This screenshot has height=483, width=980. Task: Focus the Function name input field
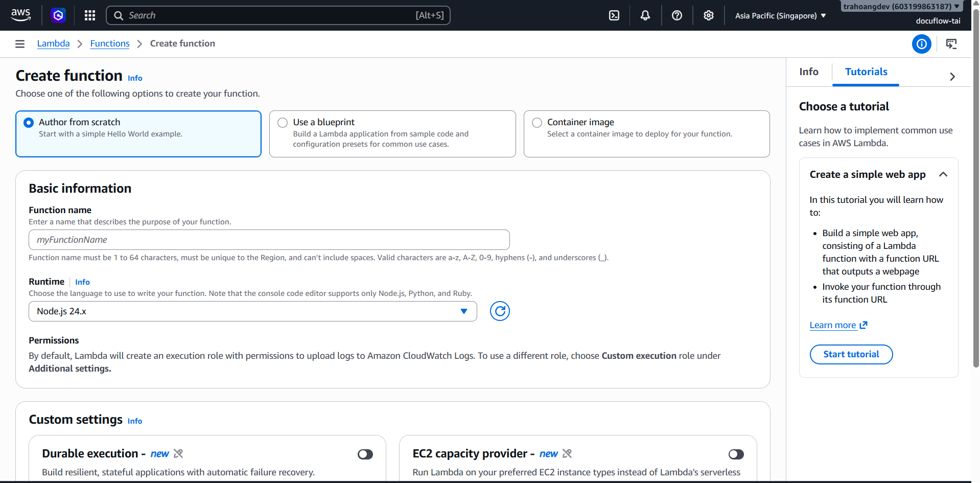tap(269, 240)
